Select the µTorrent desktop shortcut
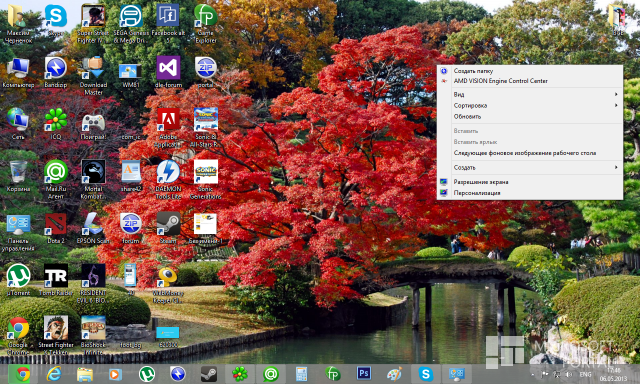Image resolution: width=640 pixels, height=384 pixels. tap(18, 280)
